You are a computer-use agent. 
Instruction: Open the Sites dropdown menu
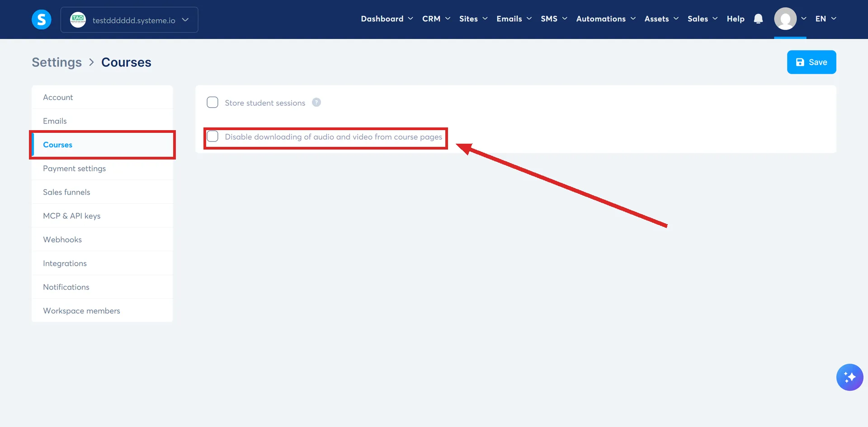[x=473, y=19]
